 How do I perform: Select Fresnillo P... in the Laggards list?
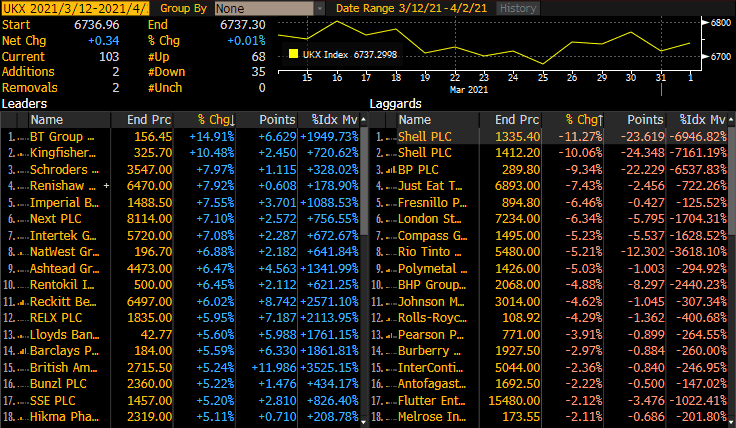548,203
